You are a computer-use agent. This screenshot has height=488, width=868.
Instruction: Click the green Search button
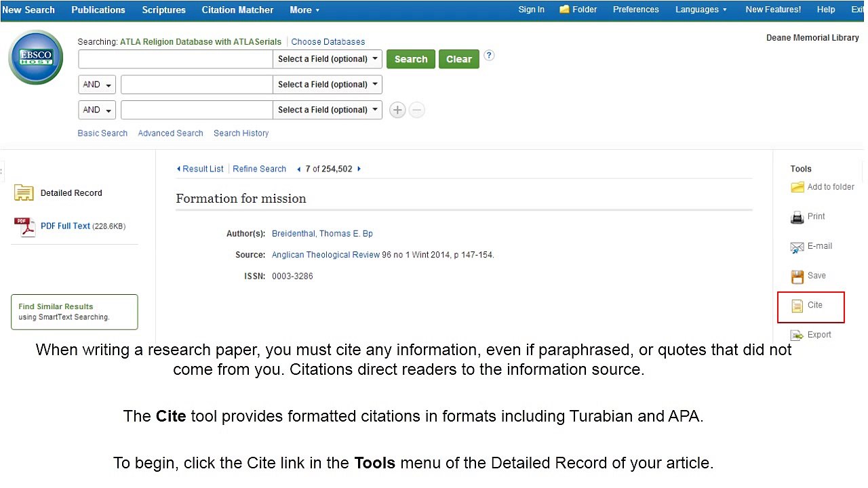click(x=411, y=59)
